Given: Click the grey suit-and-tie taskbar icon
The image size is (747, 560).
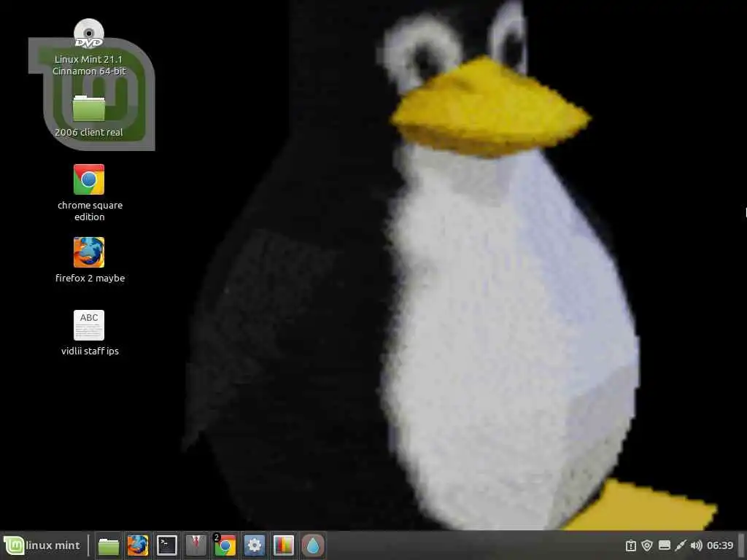Looking at the screenshot, I should pyautogui.click(x=196, y=545).
